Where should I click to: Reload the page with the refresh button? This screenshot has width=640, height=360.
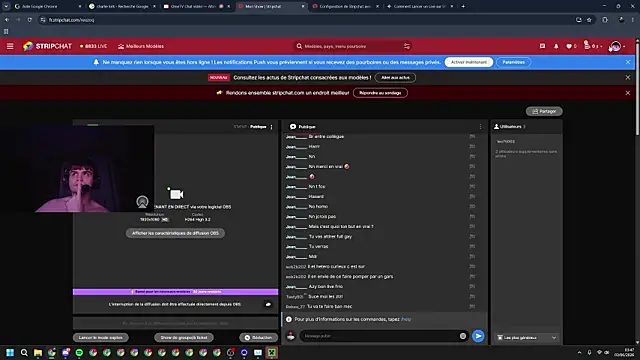click(30, 20)
